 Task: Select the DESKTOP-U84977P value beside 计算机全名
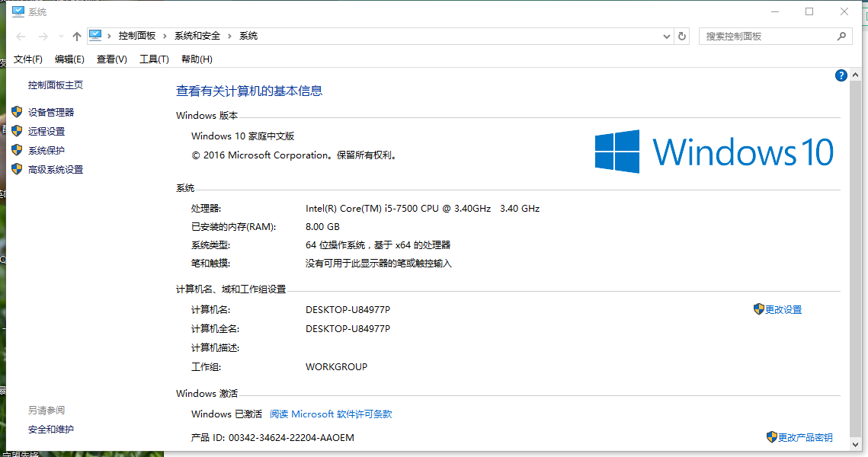tap(348, 328)
